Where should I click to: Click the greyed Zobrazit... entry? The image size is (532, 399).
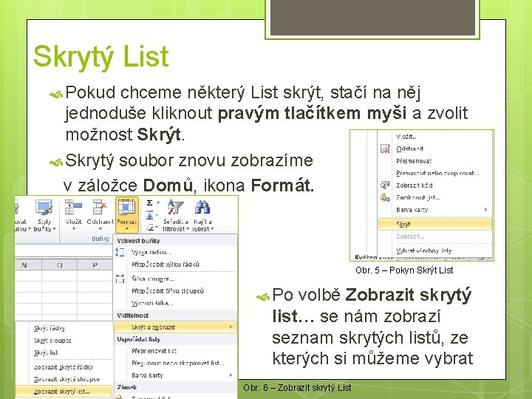point(410,236)
